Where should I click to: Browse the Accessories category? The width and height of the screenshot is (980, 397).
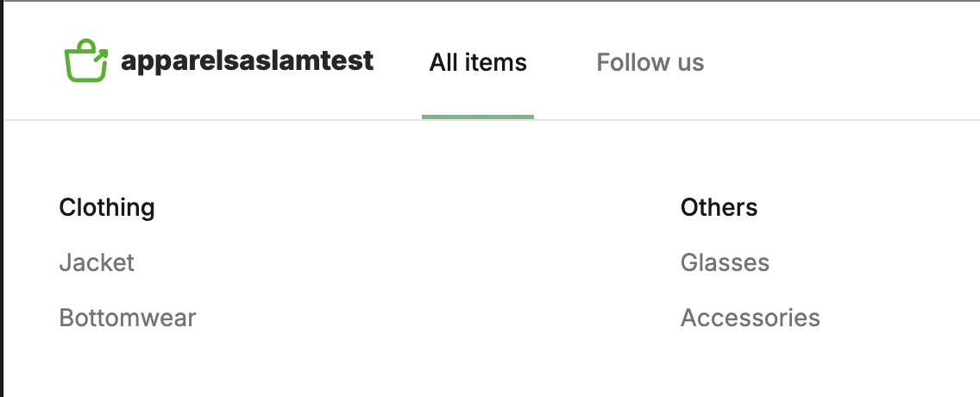pyautogui.click(x=750, y=318)
